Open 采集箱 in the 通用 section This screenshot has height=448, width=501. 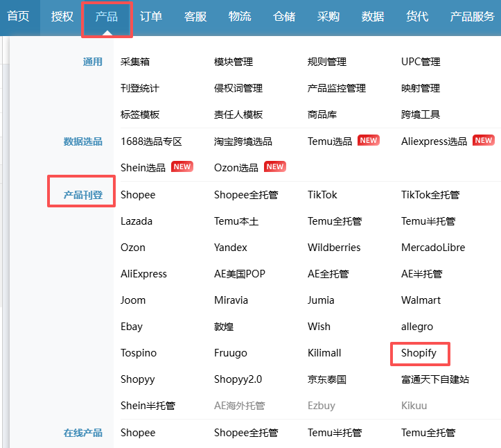(x=135, y=62)
